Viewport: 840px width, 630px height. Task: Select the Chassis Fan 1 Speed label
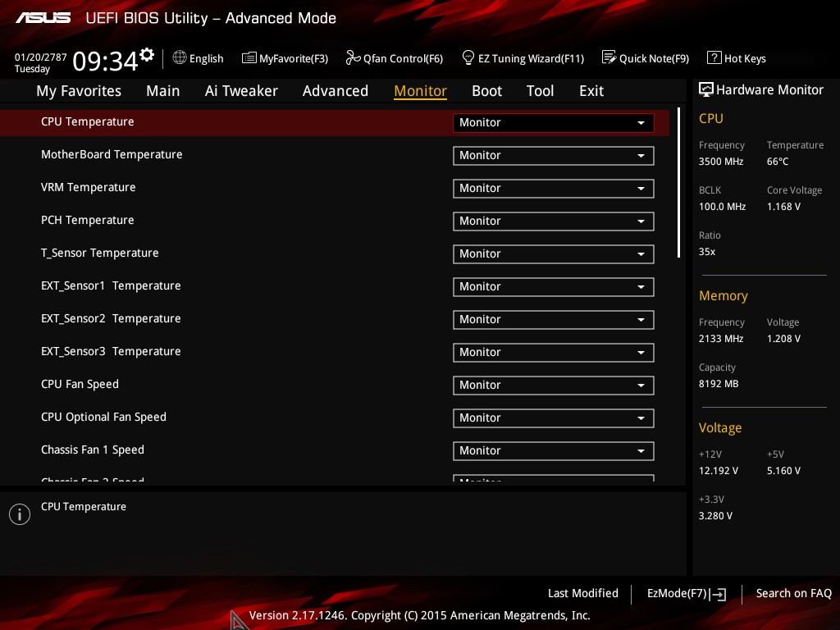pyautogui.click(x=92, y=450)
